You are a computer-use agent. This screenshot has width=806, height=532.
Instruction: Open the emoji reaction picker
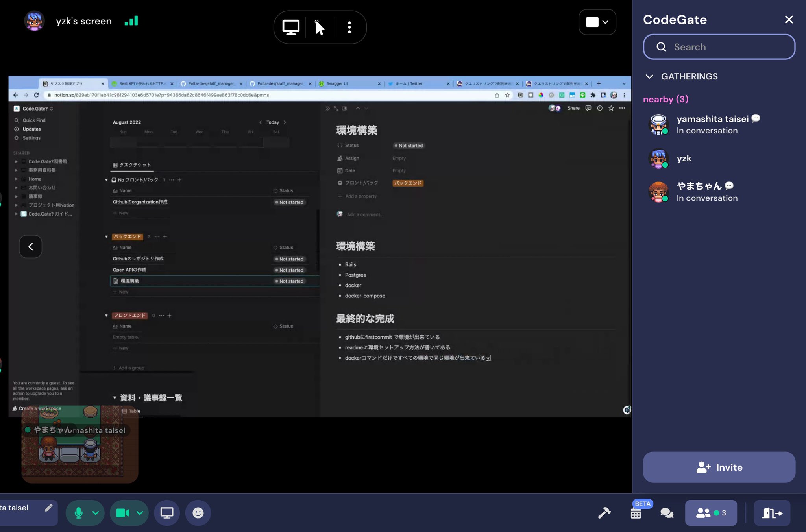pos(198,513)
